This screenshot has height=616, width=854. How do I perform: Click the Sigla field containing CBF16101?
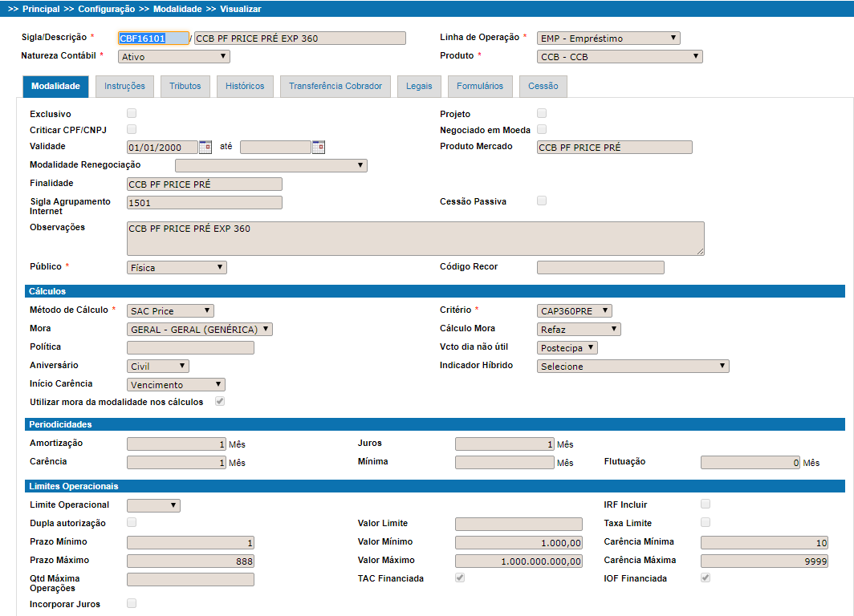tap(153, 38)
